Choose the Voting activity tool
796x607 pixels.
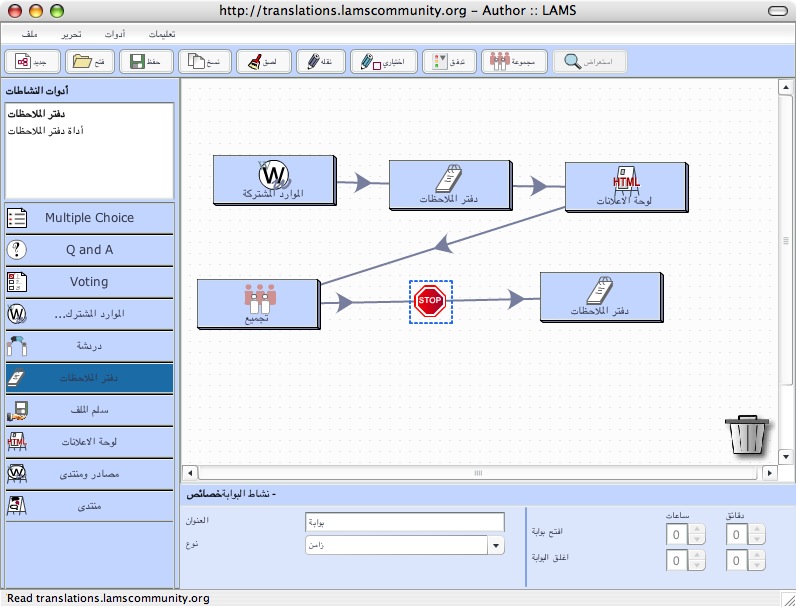pos(89,282)
